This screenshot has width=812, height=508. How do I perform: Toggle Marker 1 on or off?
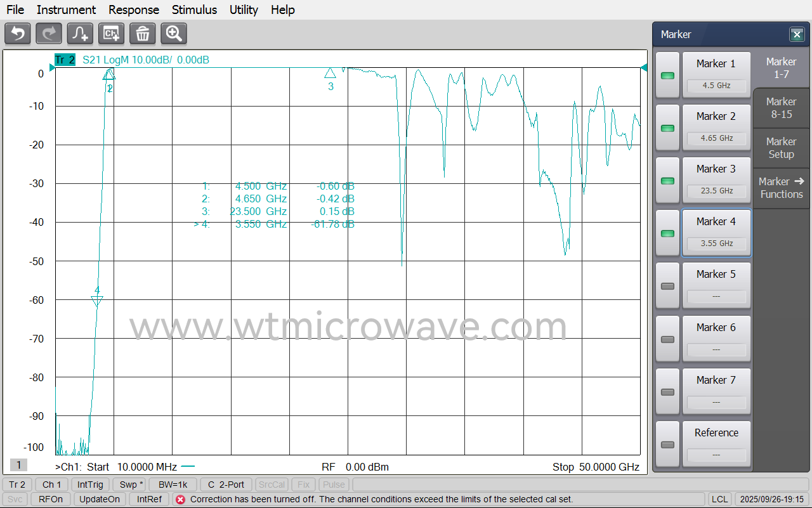pos(667,75)
